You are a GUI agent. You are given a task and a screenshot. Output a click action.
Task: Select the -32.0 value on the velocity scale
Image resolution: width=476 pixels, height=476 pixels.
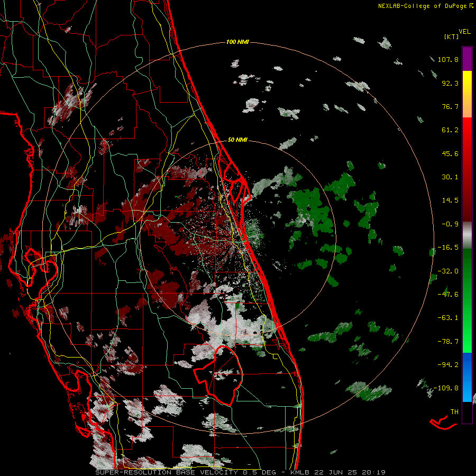(x=448, y=271)
